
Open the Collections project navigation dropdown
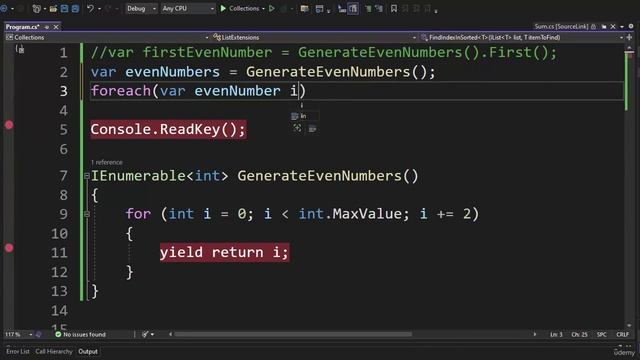click(x=107, y=38)
